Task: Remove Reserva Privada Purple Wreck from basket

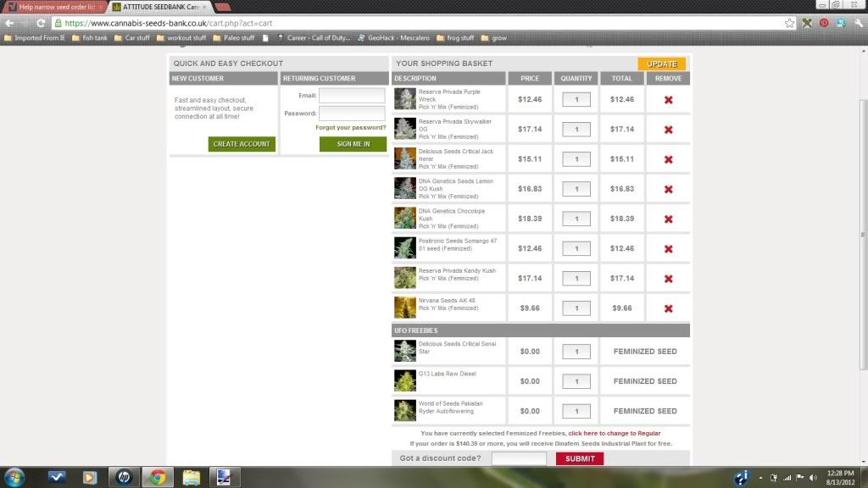Action: pyautogui.click(x=668, y=100)
